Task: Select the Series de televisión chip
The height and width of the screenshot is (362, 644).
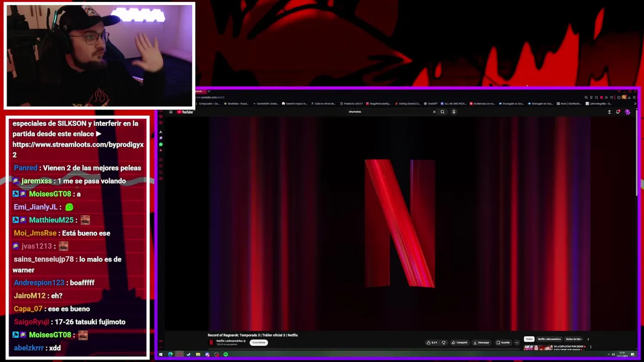Action: pos(574,339)
